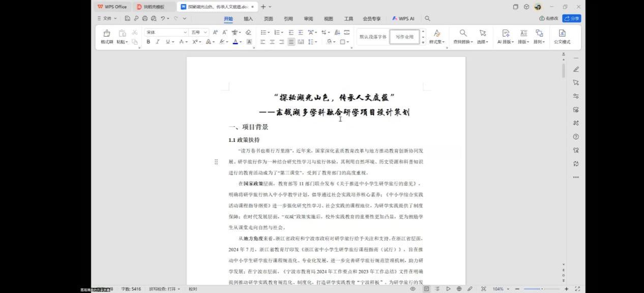The image size is (644, 293).
Task: Switch to the 审阅 ribbon tab
Action: click(308, 19)
